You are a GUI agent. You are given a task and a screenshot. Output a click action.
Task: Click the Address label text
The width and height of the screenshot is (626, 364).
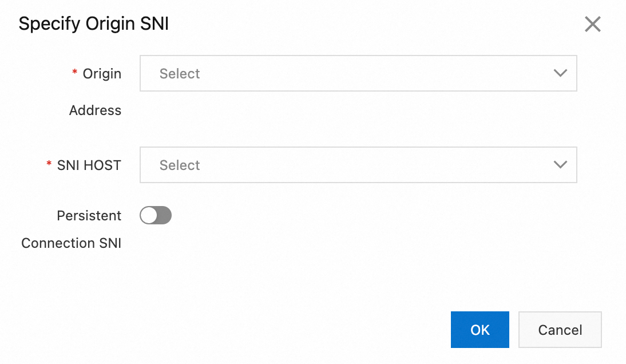tap(95, 110)
